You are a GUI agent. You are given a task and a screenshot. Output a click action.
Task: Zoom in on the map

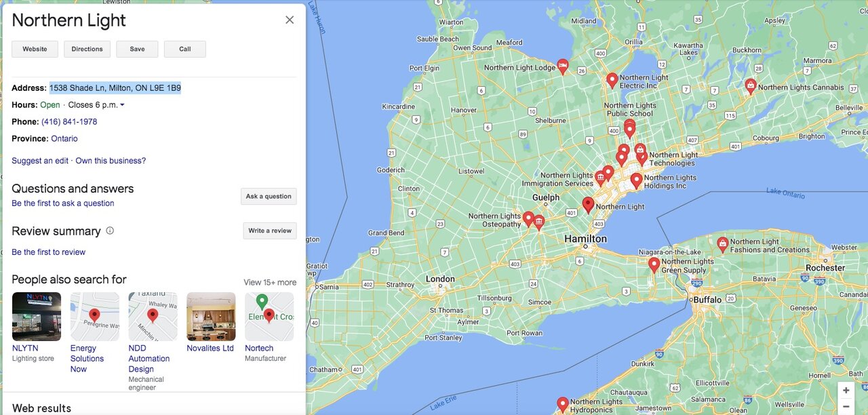tap(846, 391)
